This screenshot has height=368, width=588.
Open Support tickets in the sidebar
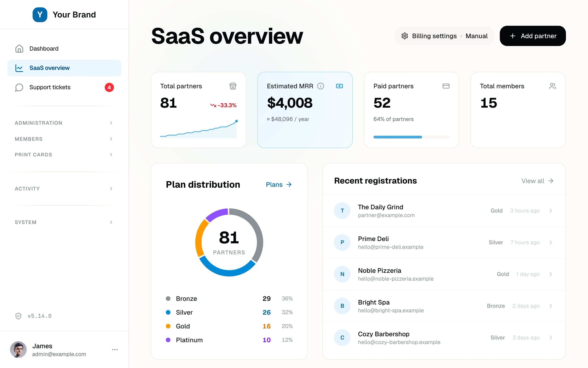[64, 87]
